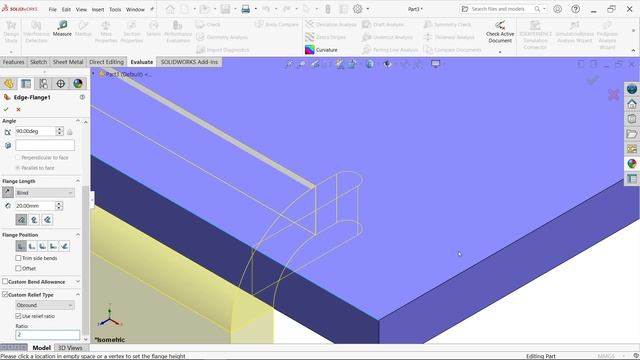Select Material Inside flange position
Screen dimensions: 640x360
[21, 246]
